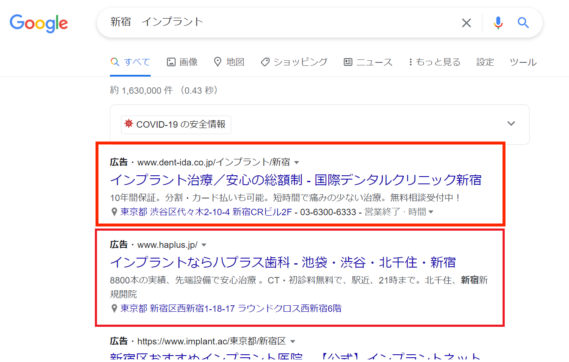Click the description text starting 10年間保証
The image size is (569, 362).
pyautogui.click(x=285, y=198)
